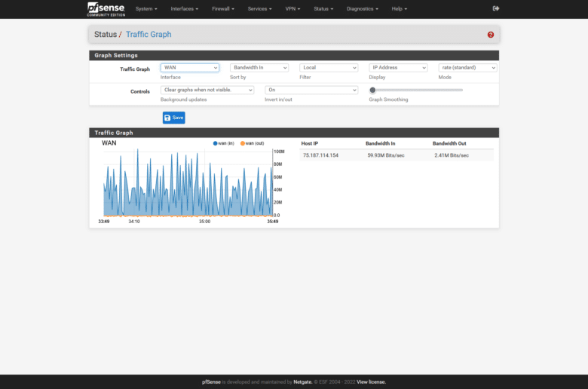
Task: Click the pfSense link in footer
Action: point(211,382)
